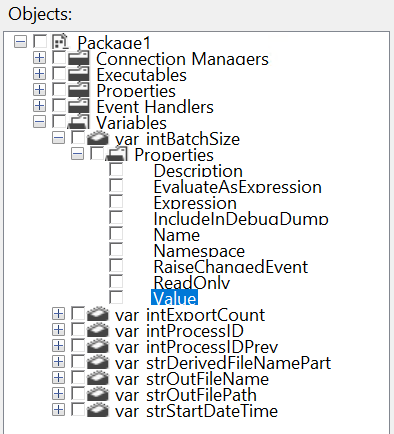Check the Package1 root checkbox
This screenshot has height=434, width=394.
coord(40,41)
